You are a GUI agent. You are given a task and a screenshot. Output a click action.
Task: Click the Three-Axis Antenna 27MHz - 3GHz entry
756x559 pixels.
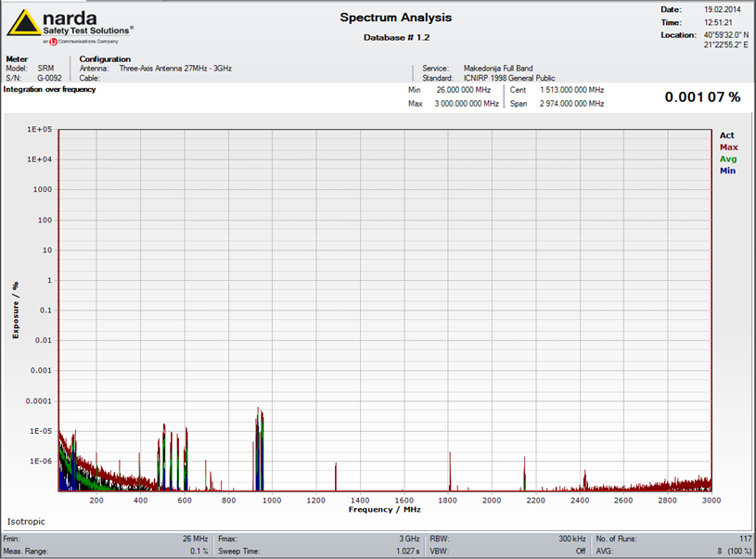click(x=176, y=68)
